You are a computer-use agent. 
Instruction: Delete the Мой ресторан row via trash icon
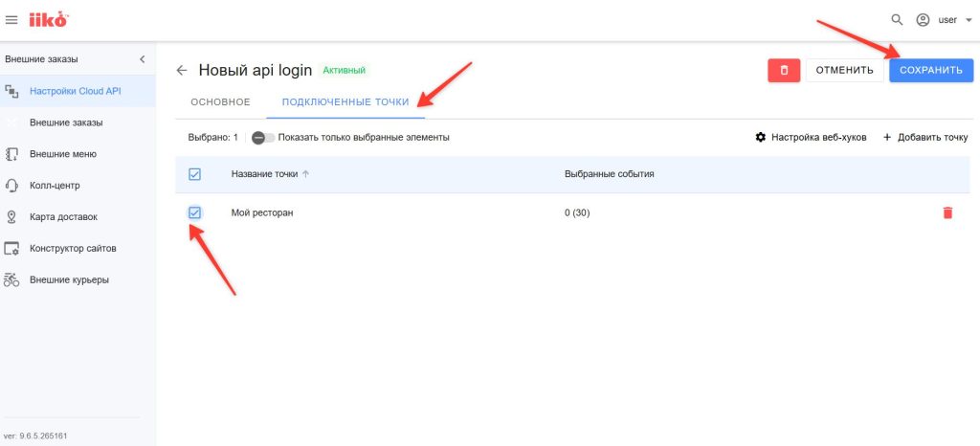(947, 212)
